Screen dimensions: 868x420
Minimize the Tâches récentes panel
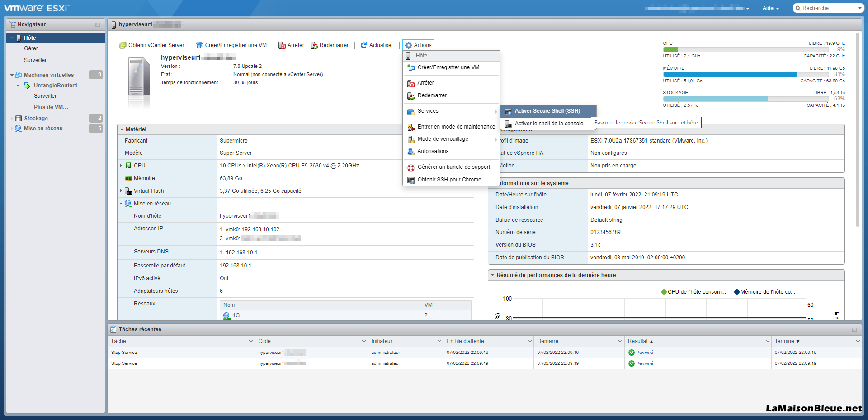(854, 329)
